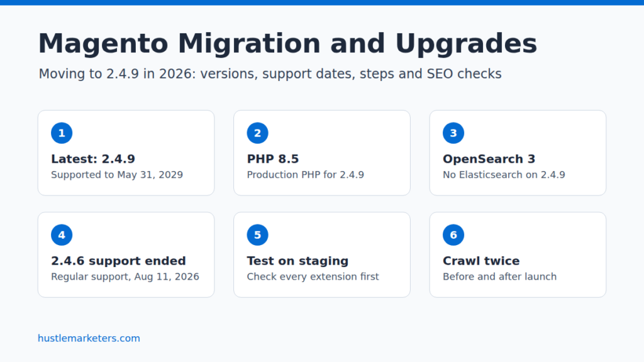Select the 'Crawl twice' card title
Screen dimensions: 644x362
point(481,261)
